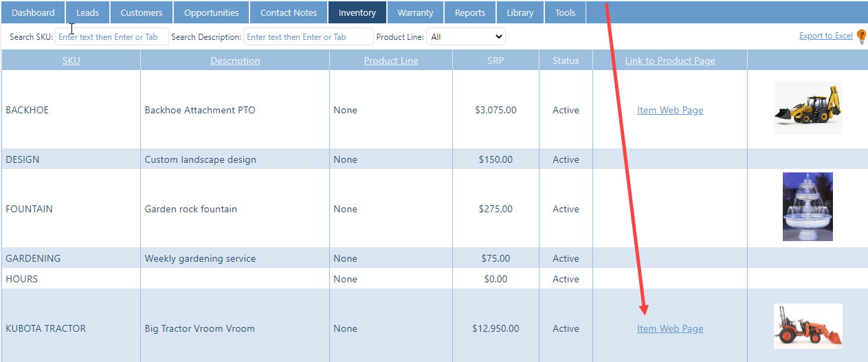868x362 pixels.
Task: Open Kubota Tractor's Item Web Page link
Action: (x=670, y=328)
